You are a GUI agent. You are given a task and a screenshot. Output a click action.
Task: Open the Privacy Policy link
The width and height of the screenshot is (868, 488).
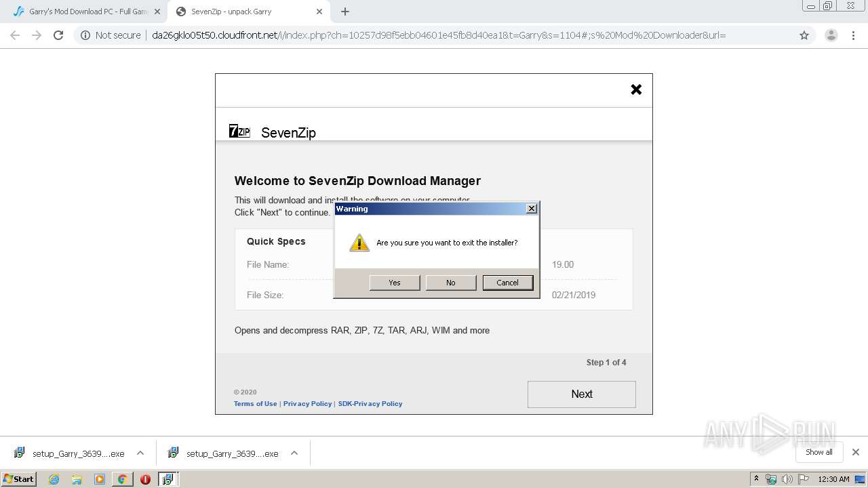pos(308,403)
